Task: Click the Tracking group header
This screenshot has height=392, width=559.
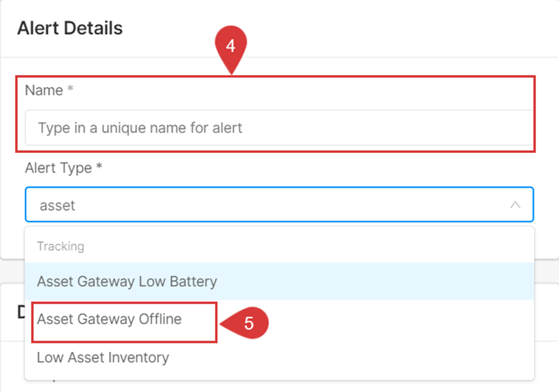Action: [x=60, y=246]
